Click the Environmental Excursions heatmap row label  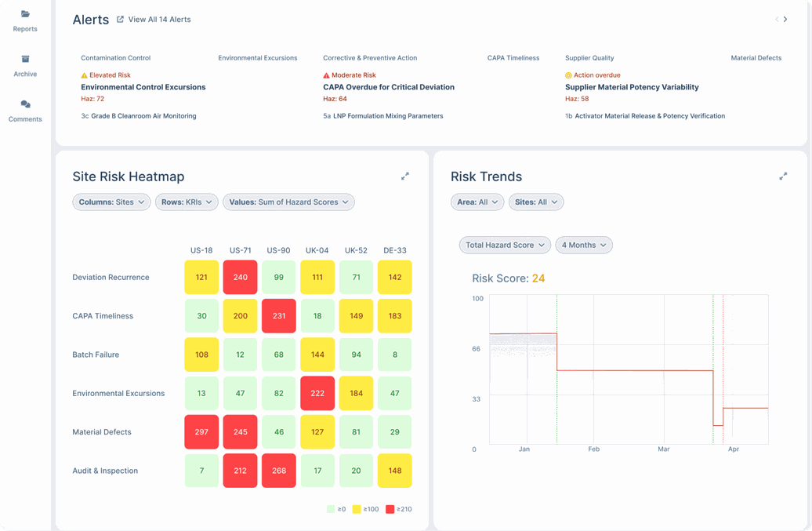click(118, 393)
